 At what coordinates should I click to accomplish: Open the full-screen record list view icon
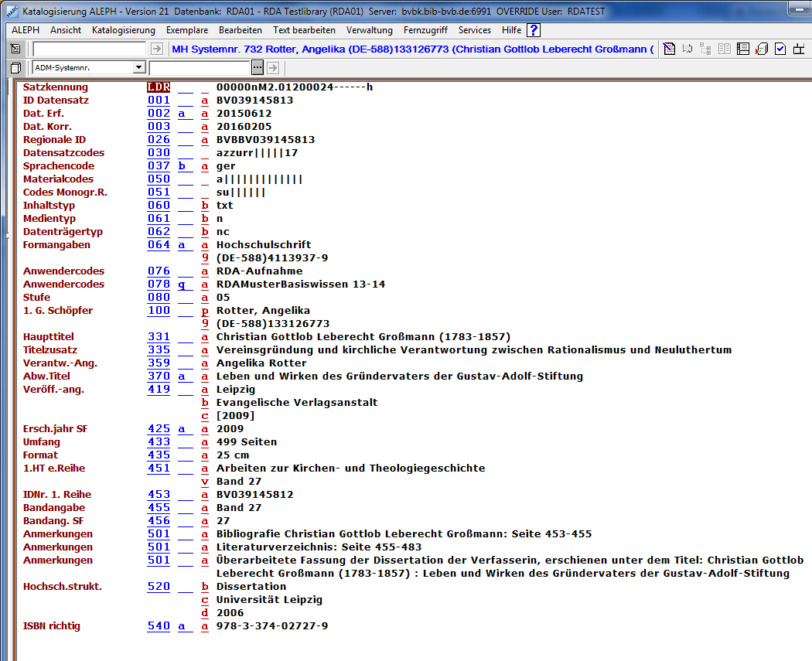click(743, 49)
